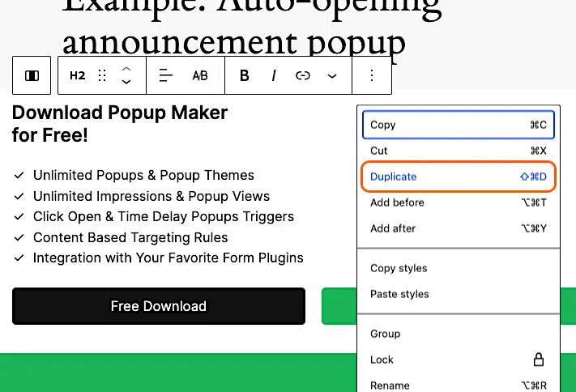
Task: Choose Lock from the block menu
Action: [458, 360]
